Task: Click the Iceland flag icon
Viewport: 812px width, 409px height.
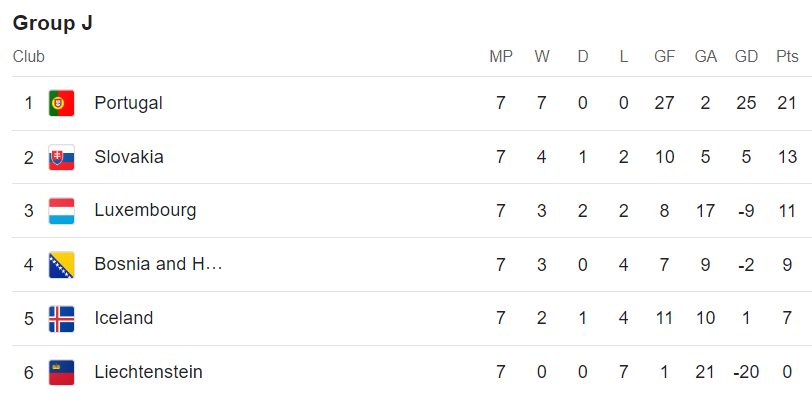Action: [61, 319]
